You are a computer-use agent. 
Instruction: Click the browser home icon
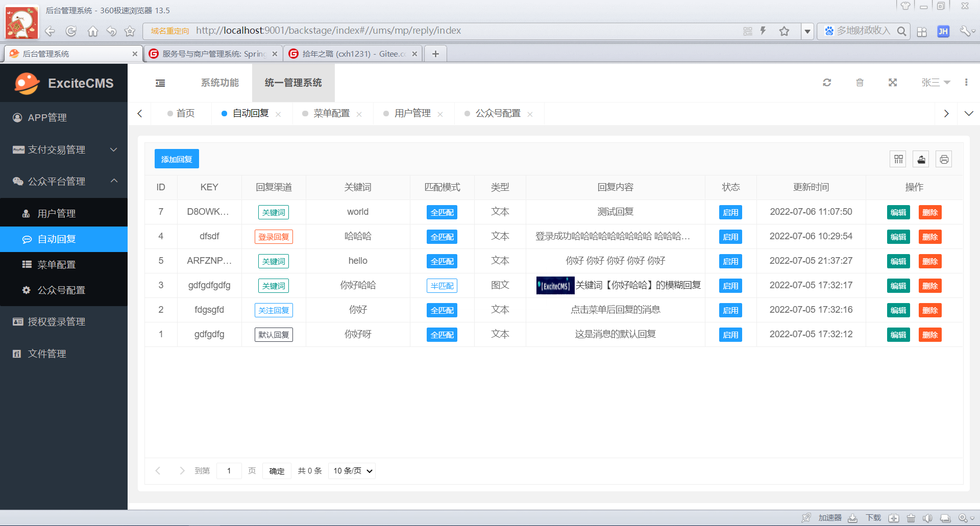coord(92,31)
